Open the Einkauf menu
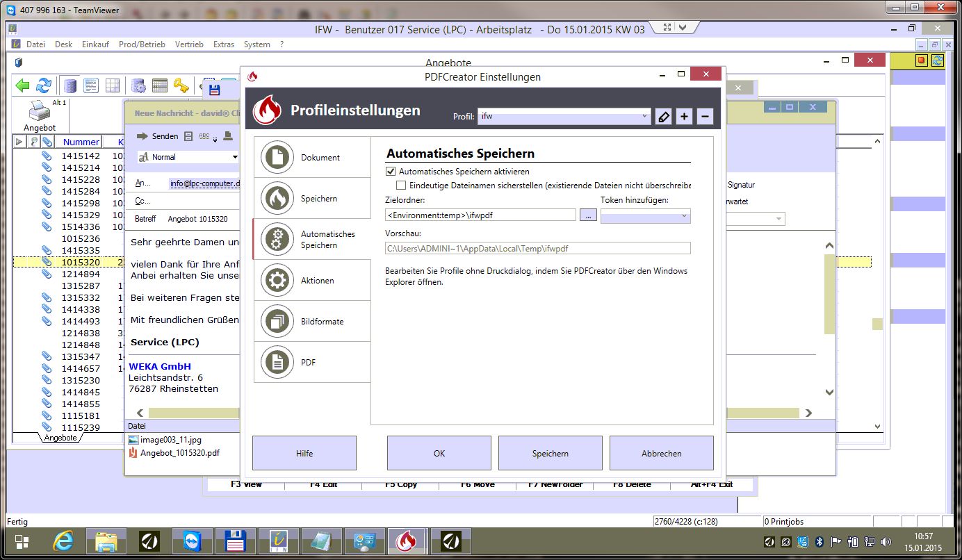 point(95,44)
